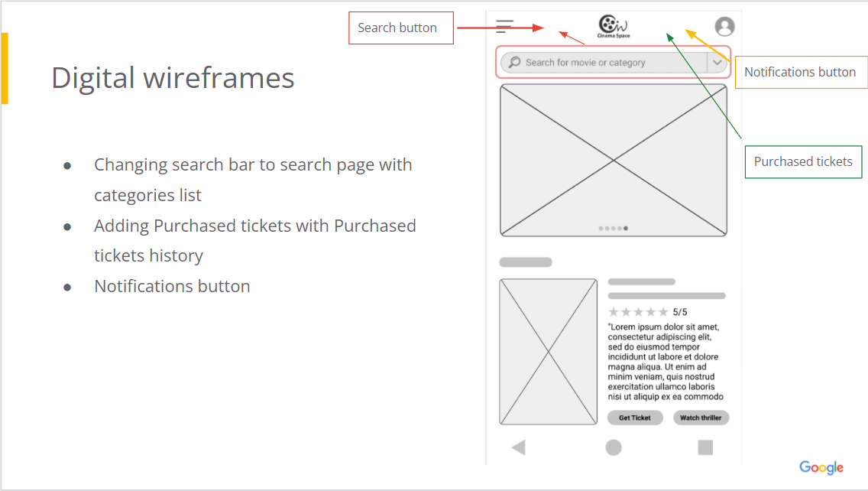Viewport: 868px width, 491px height.
Task: Click the Watch thriller button
Action: pos(701,418)
